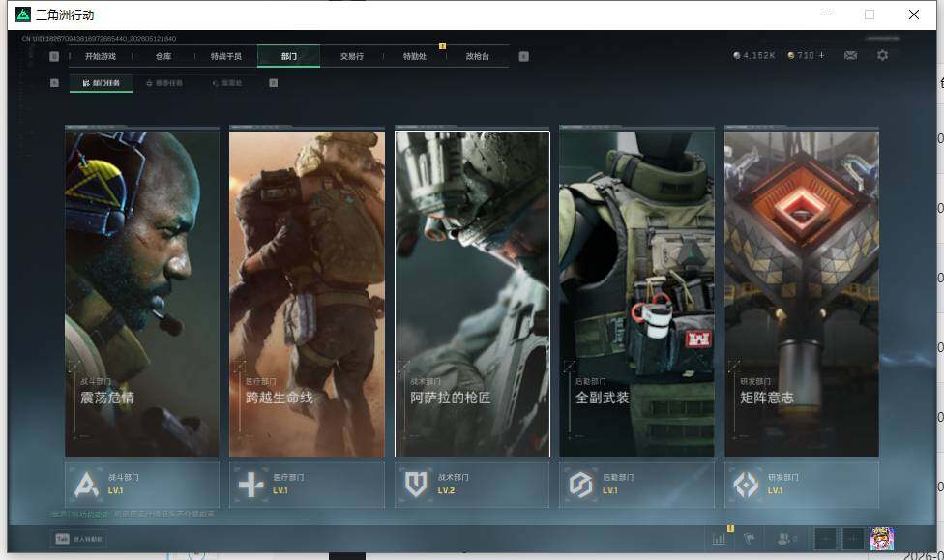
Task: Select the 部门 tab
Action: 289,56
